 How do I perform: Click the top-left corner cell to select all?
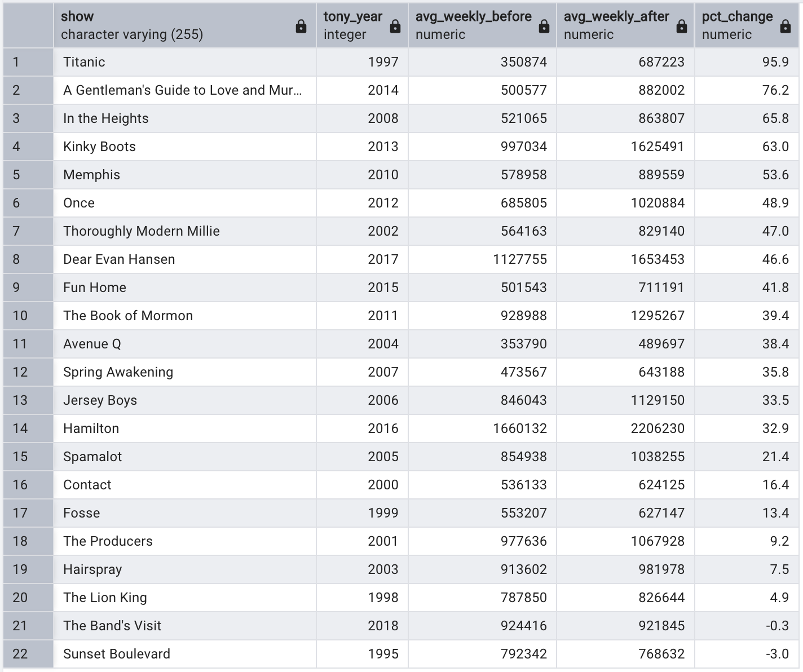[x=27, y=25]
